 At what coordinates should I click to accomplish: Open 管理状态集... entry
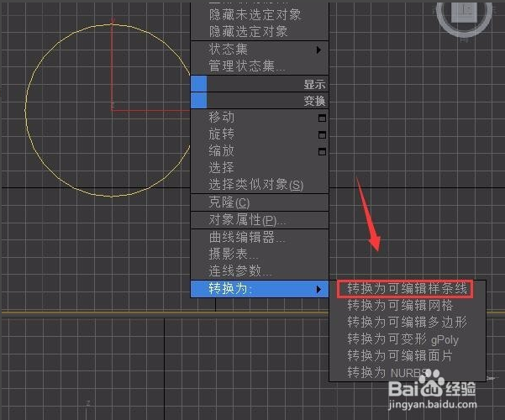260,66
